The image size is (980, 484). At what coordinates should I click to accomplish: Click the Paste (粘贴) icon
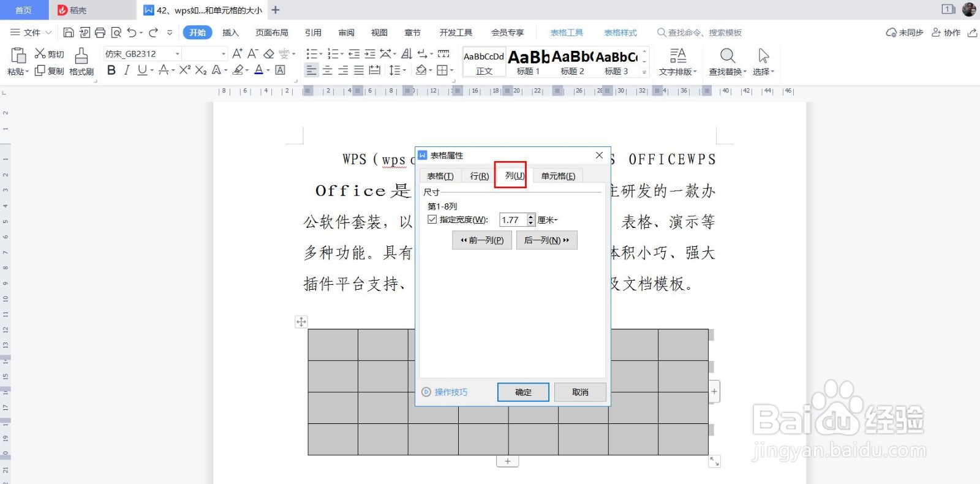click(x=18, y=56)
